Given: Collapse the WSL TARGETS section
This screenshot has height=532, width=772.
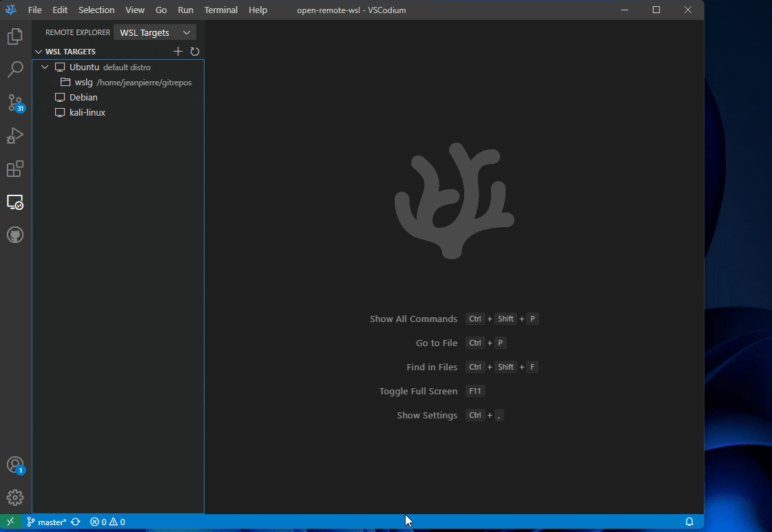Looking at the screenshot, I should (x=39, y=51).
